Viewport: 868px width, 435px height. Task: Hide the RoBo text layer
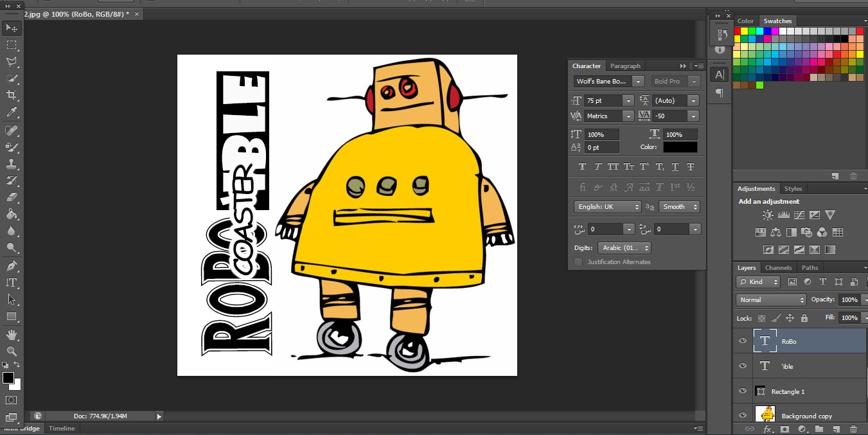[742, 341]
